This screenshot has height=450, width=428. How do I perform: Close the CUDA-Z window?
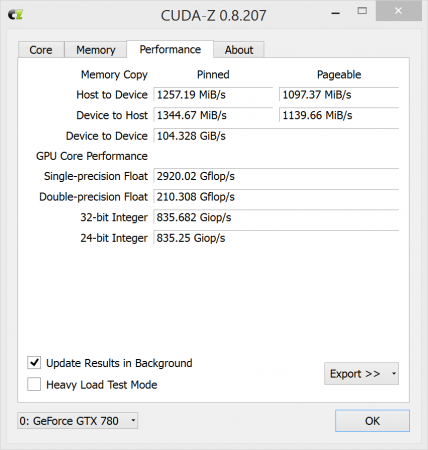399,11
